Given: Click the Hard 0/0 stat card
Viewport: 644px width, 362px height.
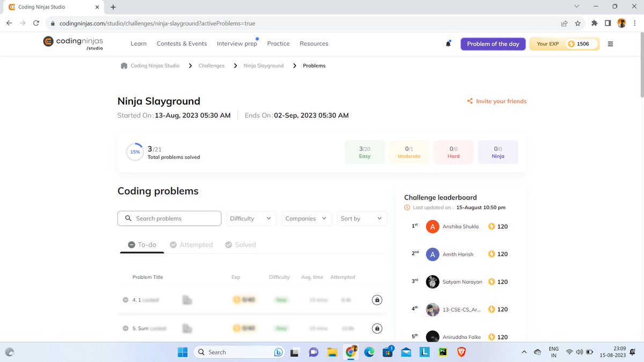Looking at the screenshot, I should tap(453, 152).
